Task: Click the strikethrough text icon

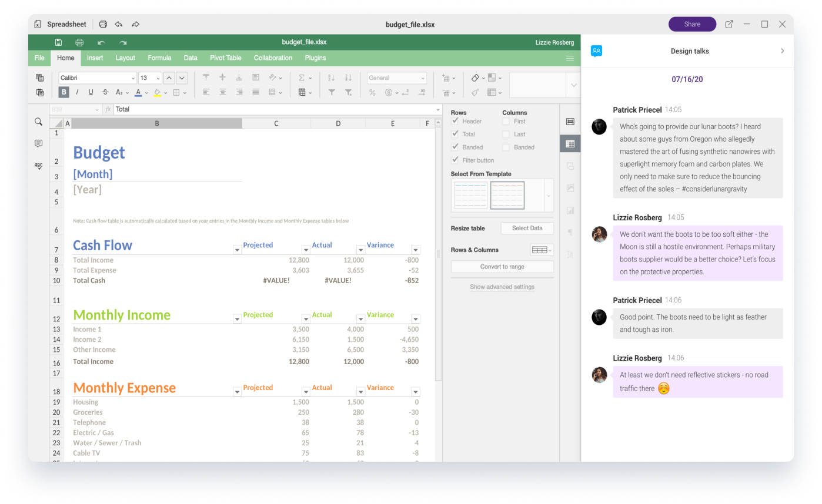Action: click(105, 92)
